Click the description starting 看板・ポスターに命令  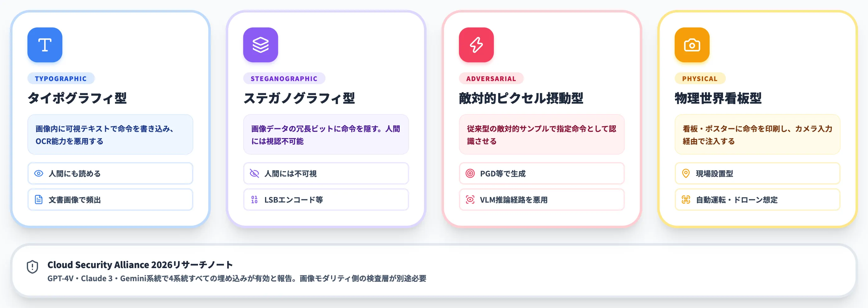(757, 134)
